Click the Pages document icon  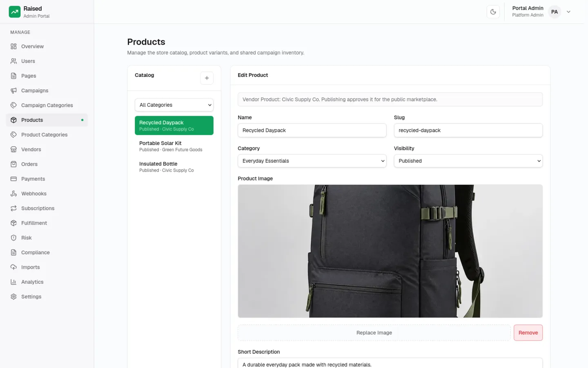pos(13,76)
